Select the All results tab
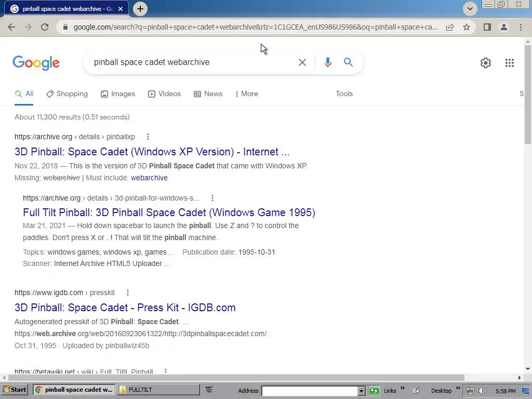The width and height of the screenshot is (532, 399). point(24,94)
